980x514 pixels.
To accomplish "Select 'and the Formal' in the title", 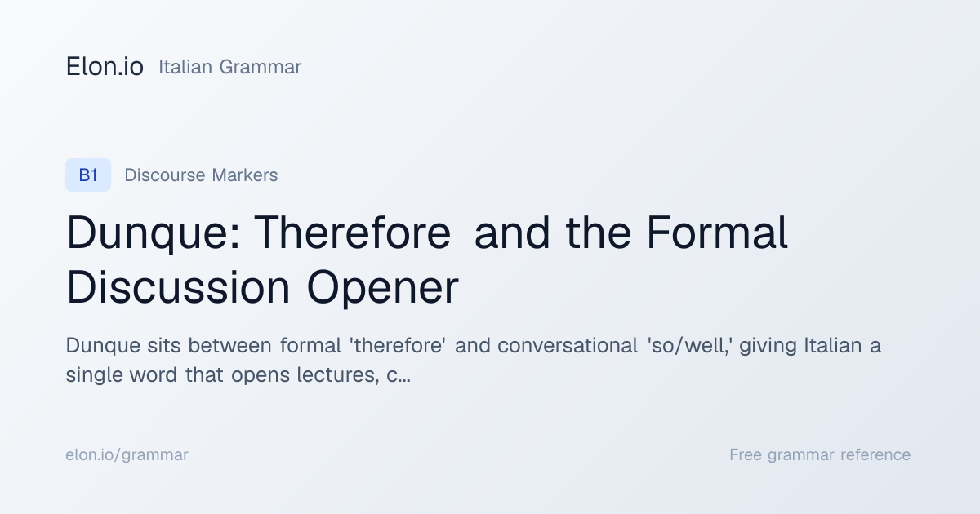I will tap(630, 233).
